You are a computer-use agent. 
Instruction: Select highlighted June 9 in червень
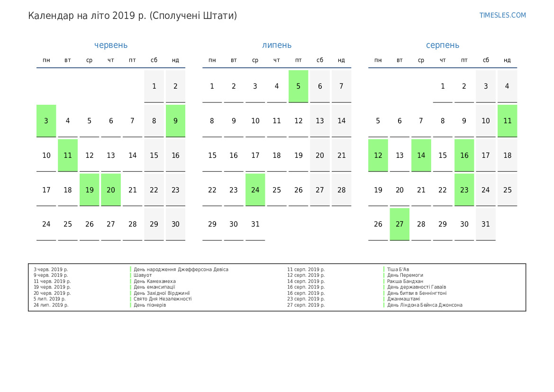point(176,121)
